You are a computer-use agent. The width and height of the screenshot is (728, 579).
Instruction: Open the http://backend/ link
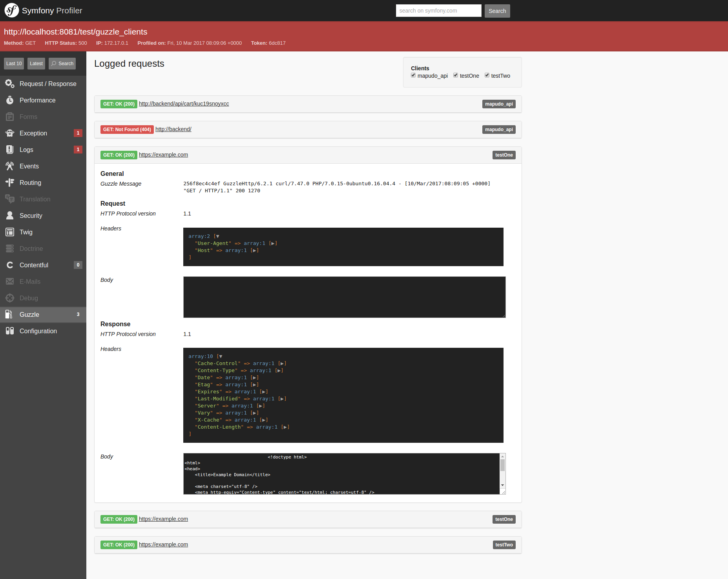(x=173, y=129)
